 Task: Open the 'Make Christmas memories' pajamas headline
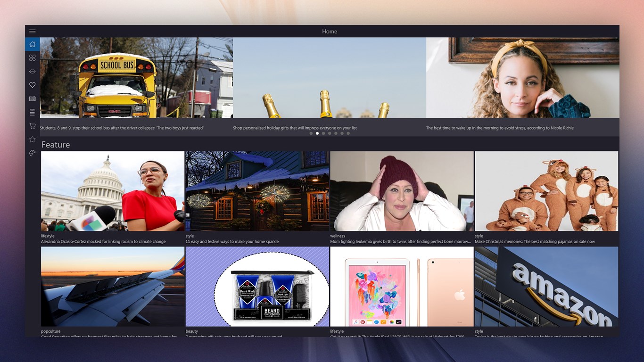[x=535, y=242]
